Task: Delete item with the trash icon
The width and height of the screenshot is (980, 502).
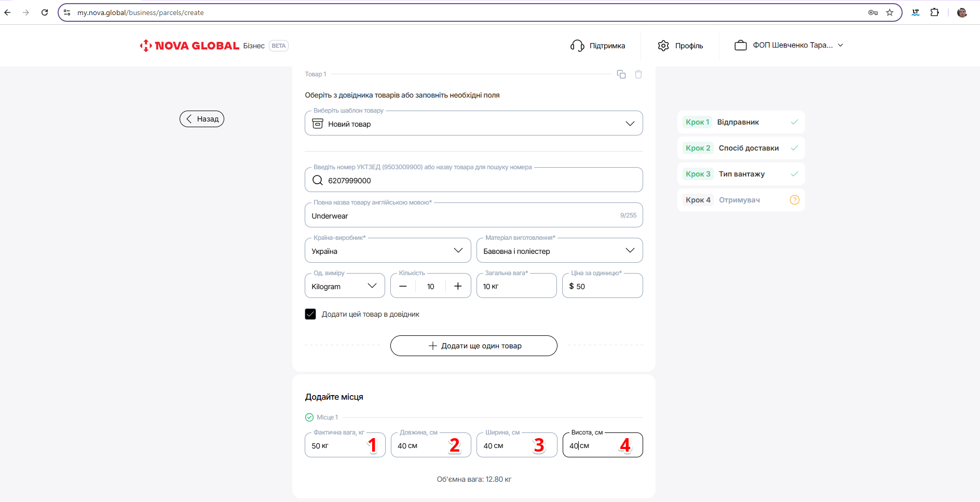Action: click(x=638, y=74)
